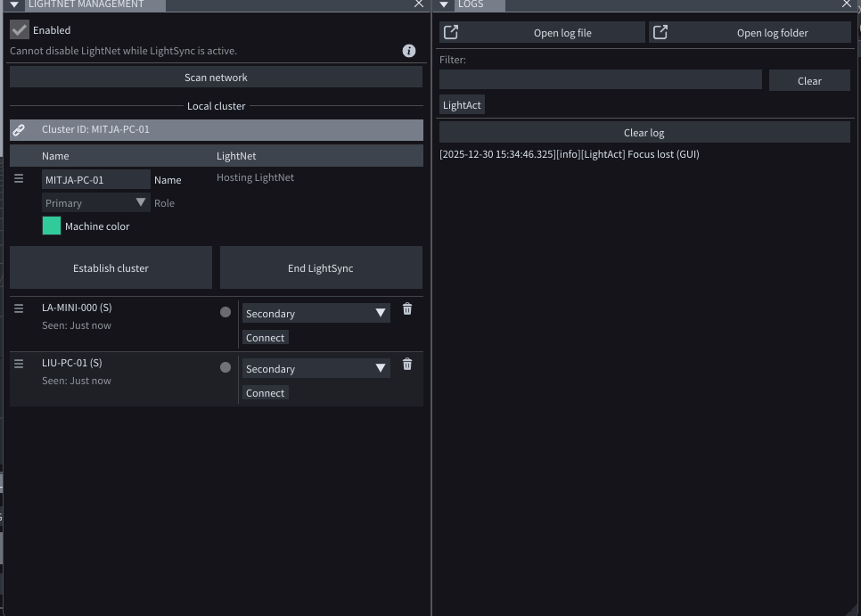Screen dimensions: 861x616
Task: Click the external-link icon on Open log folder
Action: 660,33
